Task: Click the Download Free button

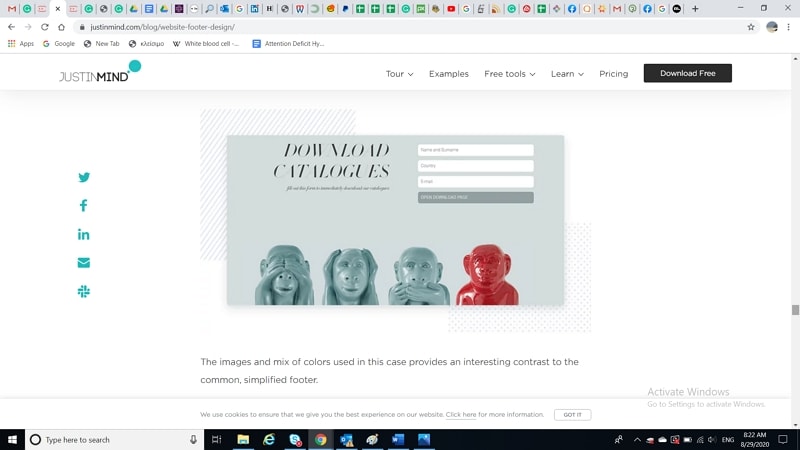Action: tap(687, 73)
